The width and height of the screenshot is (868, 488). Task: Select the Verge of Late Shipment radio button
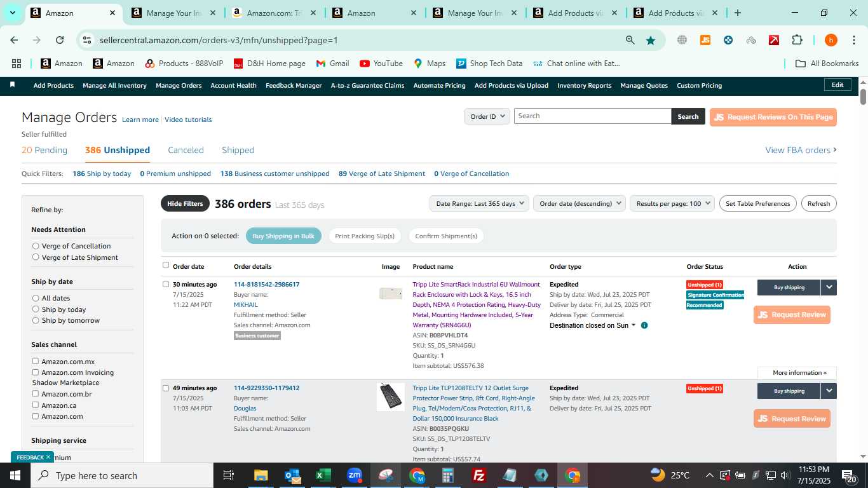click(x=36, y=257)
